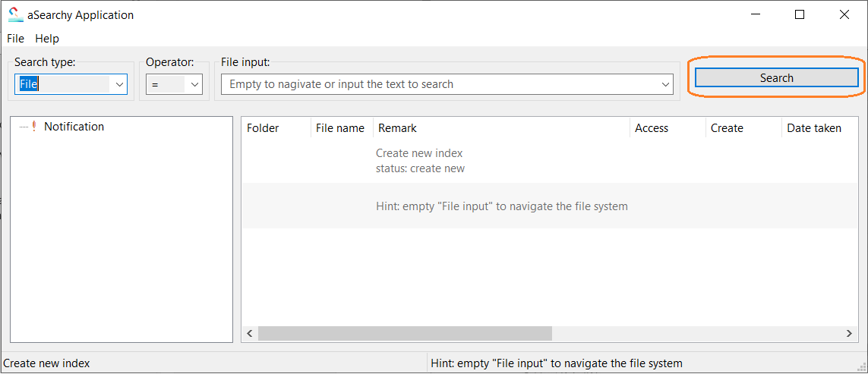Click the aSearchy app icon in title bar
The height and width of the screenshot is (374, 868).
[15, 15]
